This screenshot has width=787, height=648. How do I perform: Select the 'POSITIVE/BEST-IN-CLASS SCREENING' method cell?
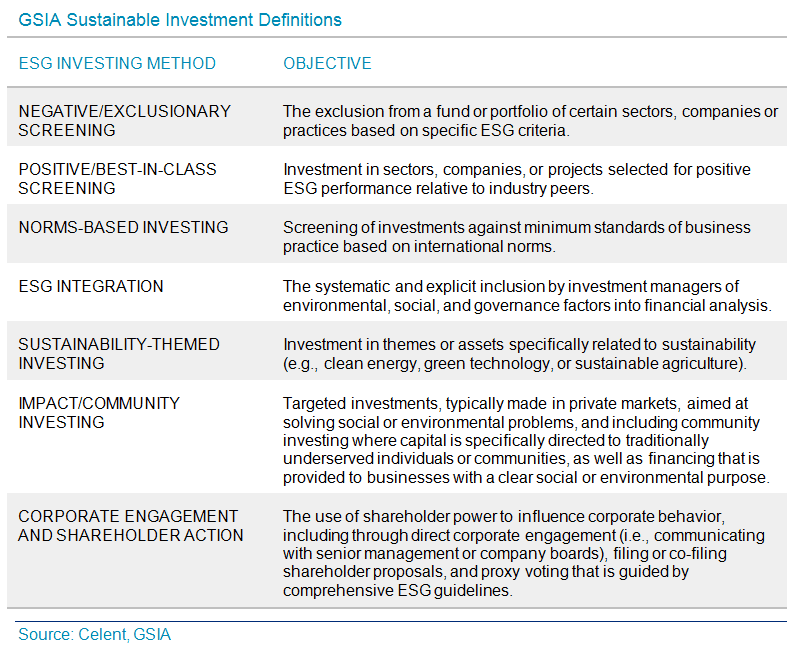click(117, 178)
